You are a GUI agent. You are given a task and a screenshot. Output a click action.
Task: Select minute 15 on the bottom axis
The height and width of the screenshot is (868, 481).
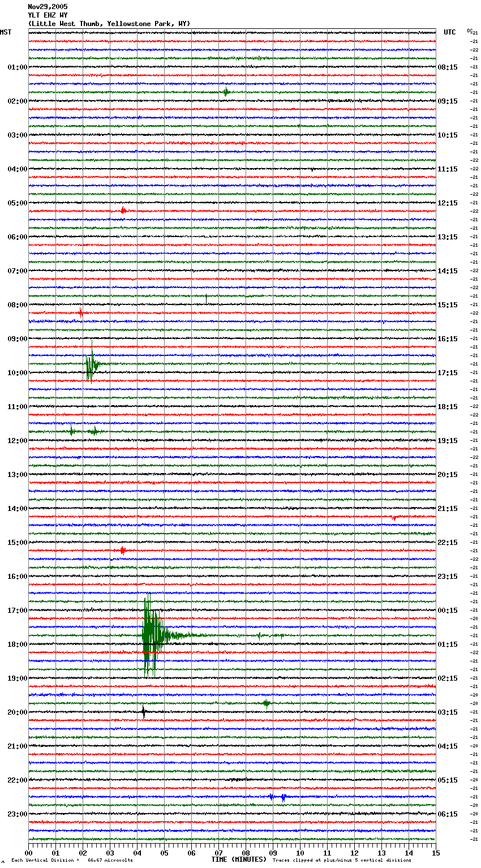click(436, 853)
